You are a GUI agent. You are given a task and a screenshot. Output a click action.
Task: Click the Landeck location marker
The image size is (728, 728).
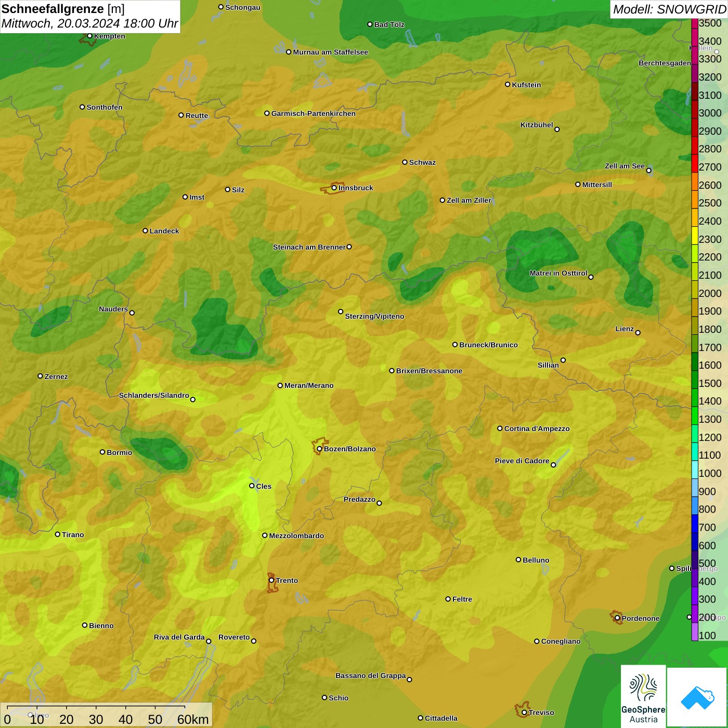(x=145, y=231)
